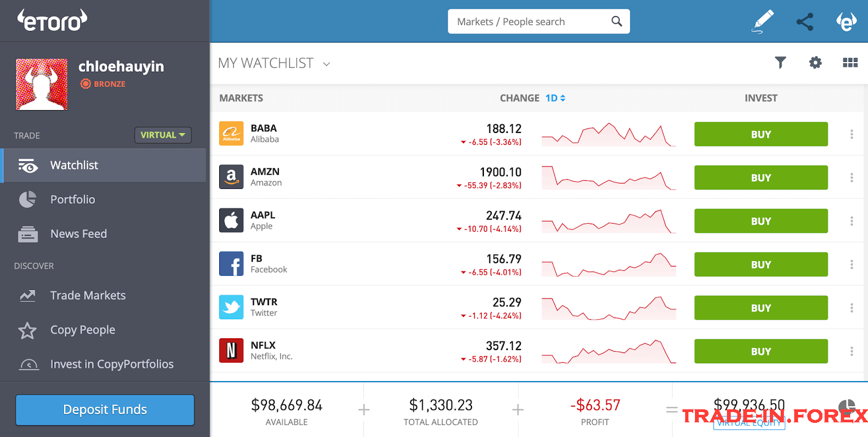Open more options for BABA row

click(852, 134)
